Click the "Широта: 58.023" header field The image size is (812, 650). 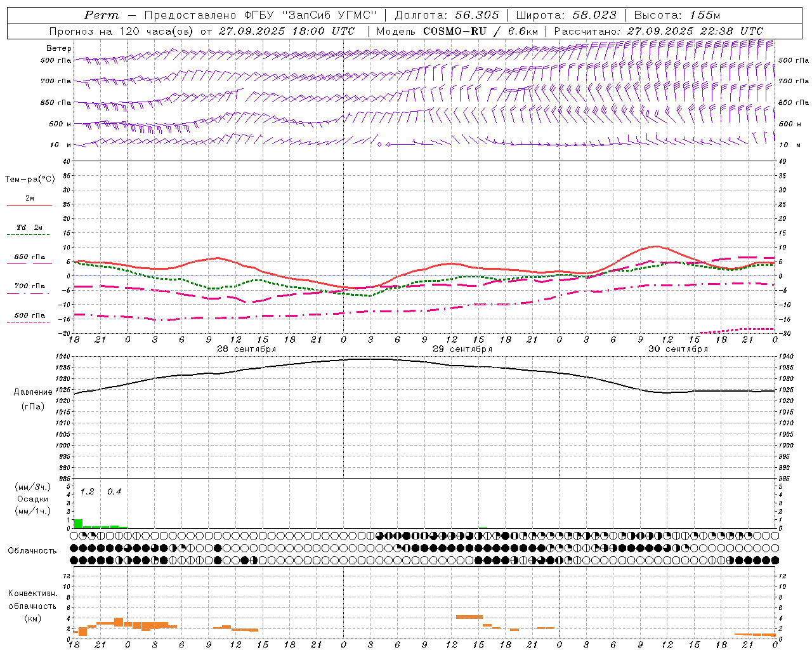point(566,15)
